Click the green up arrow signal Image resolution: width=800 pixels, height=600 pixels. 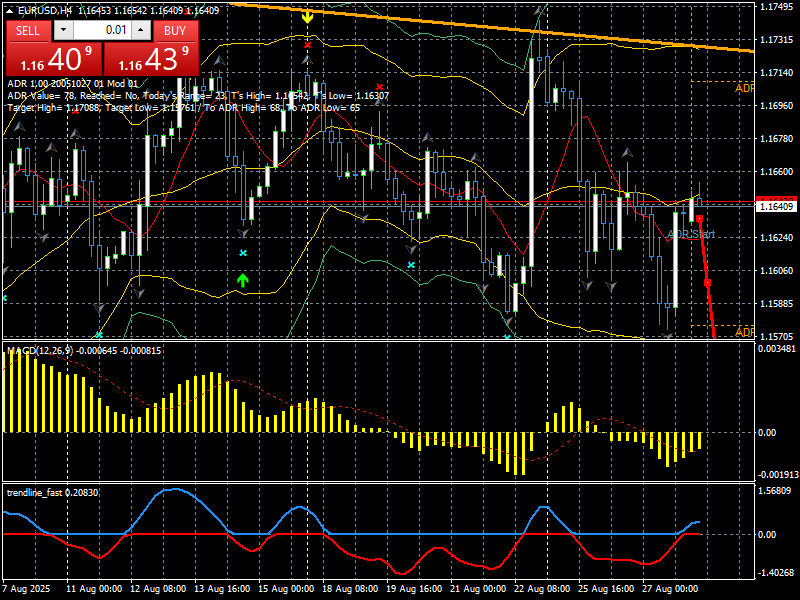coord(242,280)
